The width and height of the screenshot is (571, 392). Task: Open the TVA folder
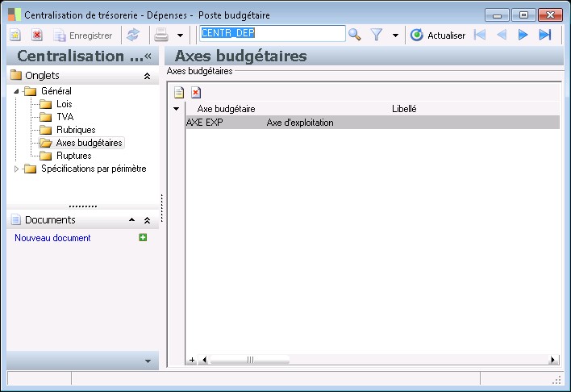click(x=65, y=117)
